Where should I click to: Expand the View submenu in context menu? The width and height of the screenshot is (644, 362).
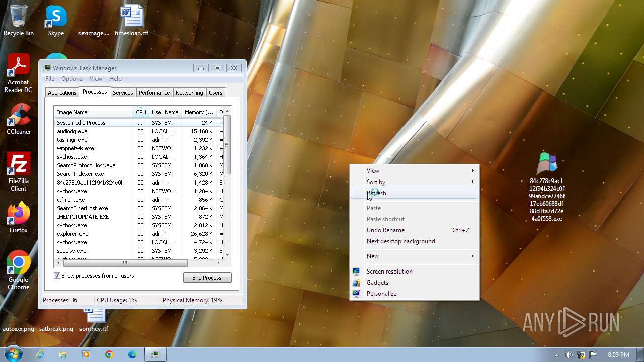(x=415, y=171)
